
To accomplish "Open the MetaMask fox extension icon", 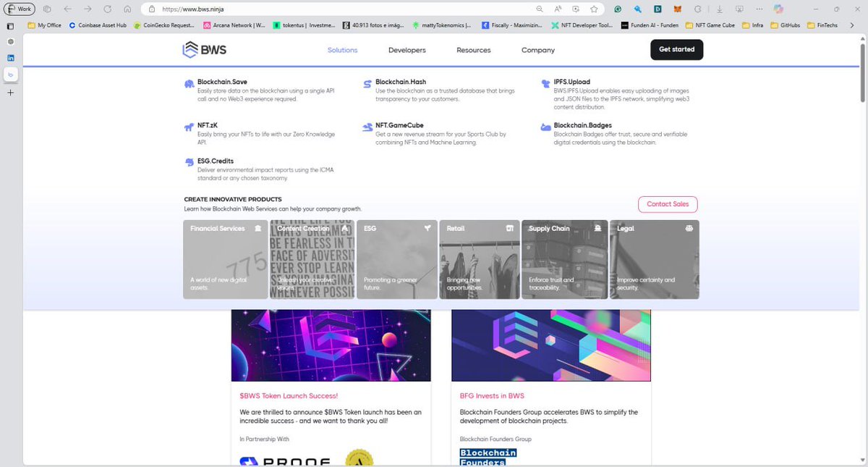I will pyautogui.click(x=677, y=9).
